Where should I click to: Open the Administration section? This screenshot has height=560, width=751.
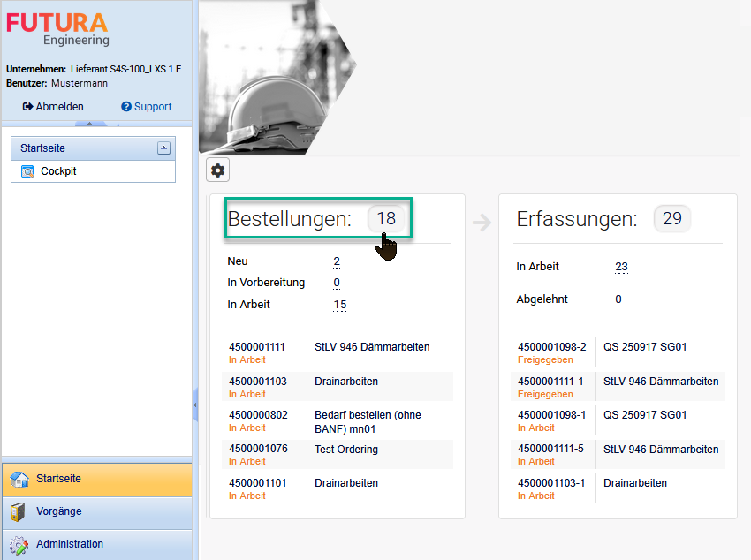(95, 544)
